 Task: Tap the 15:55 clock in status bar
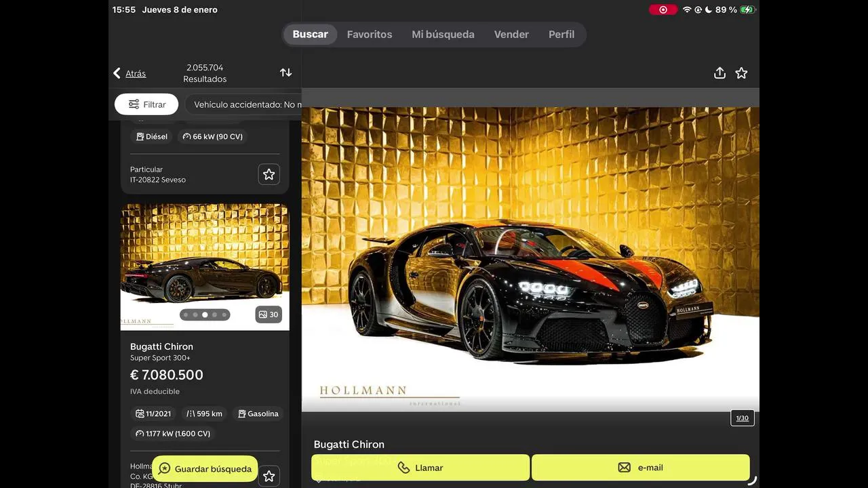coord(124,9)
